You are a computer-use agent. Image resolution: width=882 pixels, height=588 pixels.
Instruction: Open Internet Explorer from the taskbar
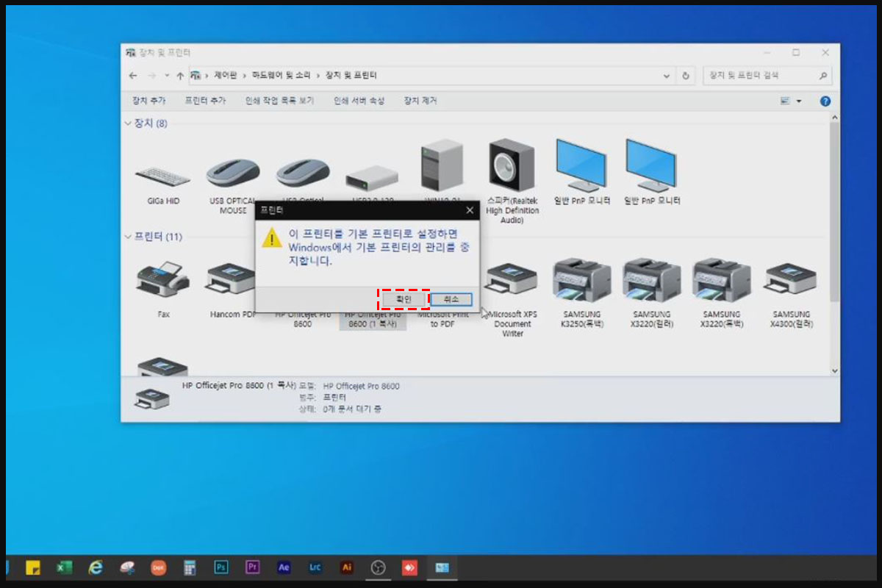pos(96,567)
